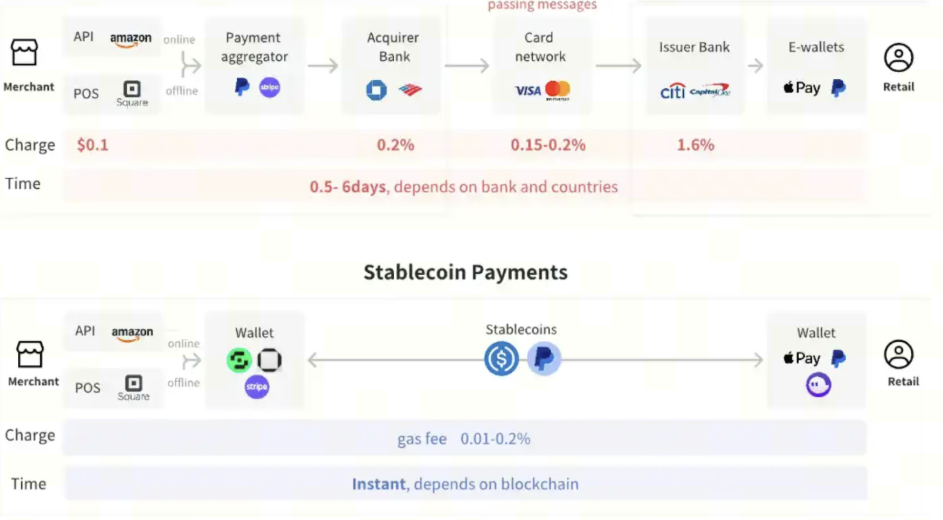This screenshot has height=520, width=943.
Task: Click the PayPal logo in Payment aggregator
Action: point(242,88)
